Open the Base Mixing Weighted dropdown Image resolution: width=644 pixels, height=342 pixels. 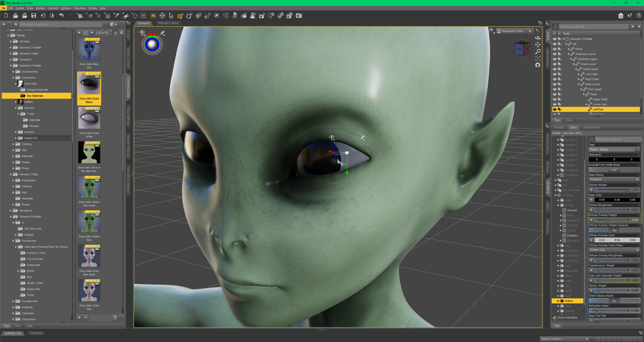[x=614, y=179]
